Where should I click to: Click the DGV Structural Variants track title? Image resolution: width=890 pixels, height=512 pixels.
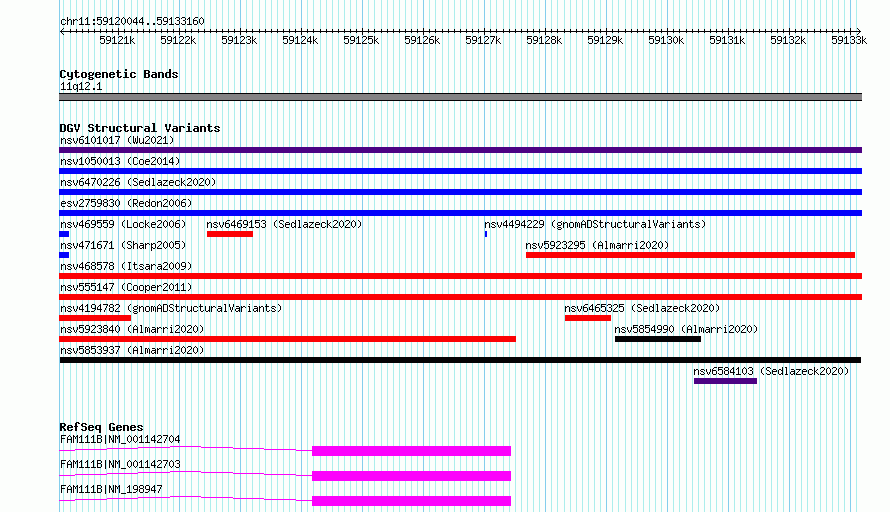(x=140, y=128)
